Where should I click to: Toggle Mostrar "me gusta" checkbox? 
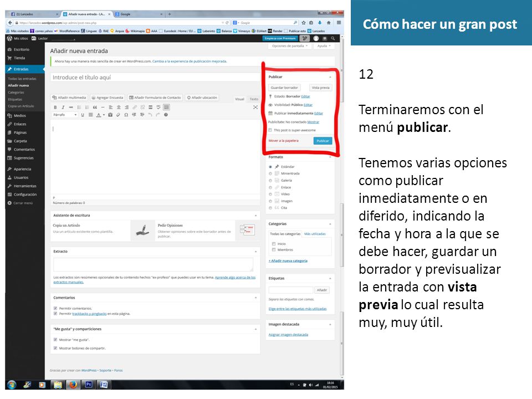coord(55,340)
